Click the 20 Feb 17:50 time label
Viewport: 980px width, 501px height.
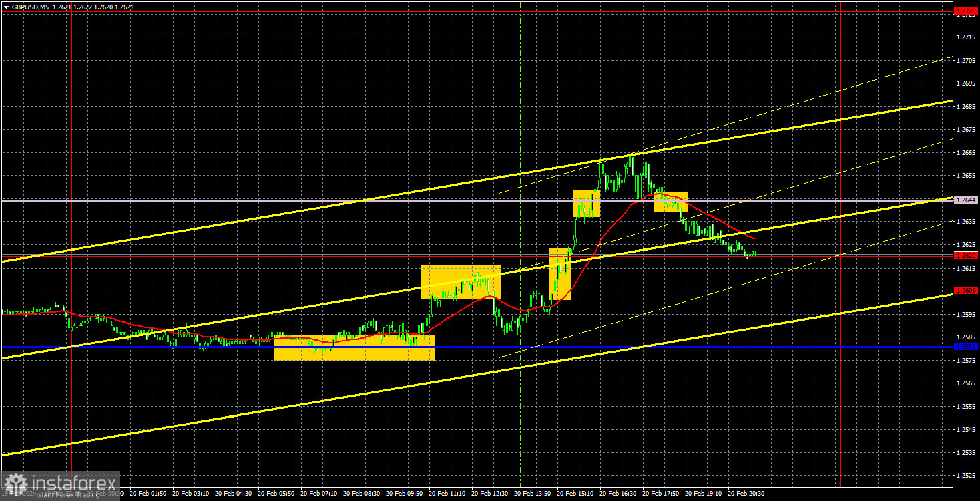[x=660, y=494]
